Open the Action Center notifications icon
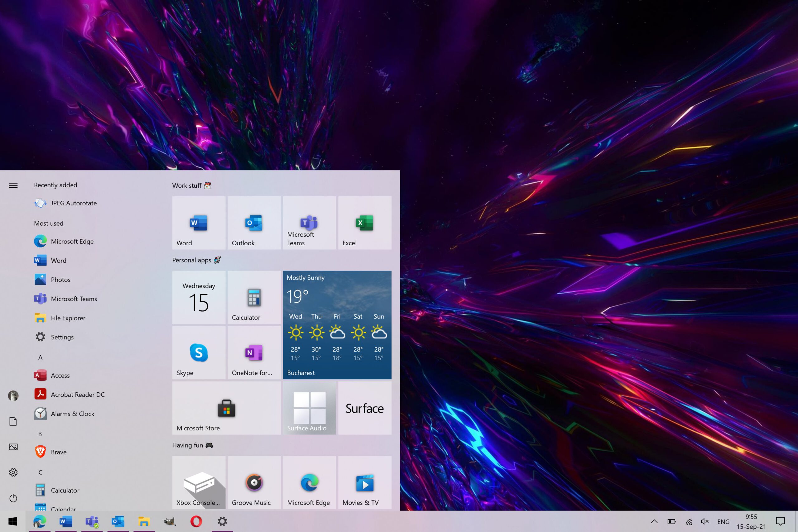798x532 pixels. (780, 521)
